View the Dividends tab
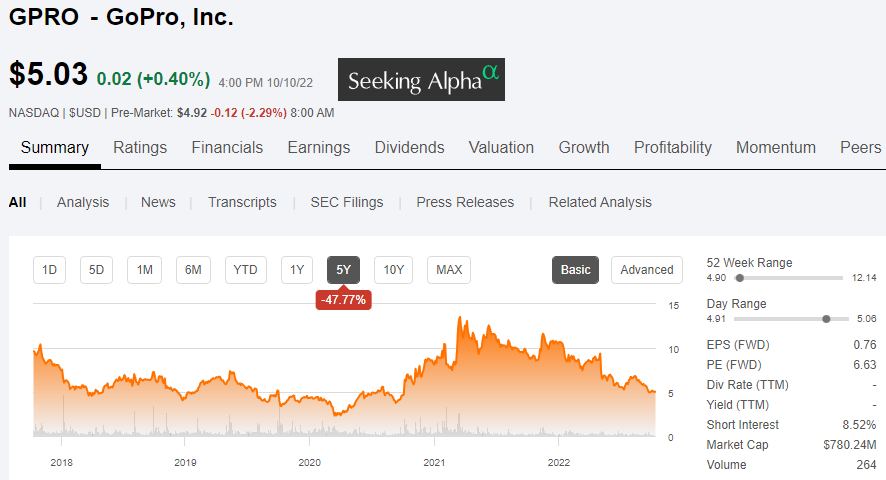The height and width of the screenshot is (480, 886). point(409,147)
